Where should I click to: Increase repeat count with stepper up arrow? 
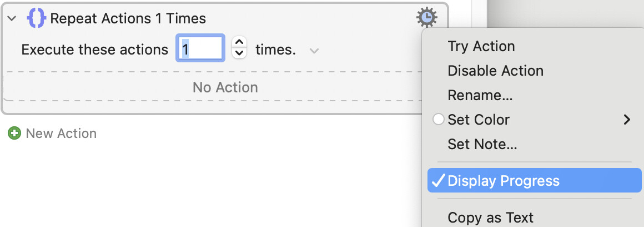coord(239,43)
